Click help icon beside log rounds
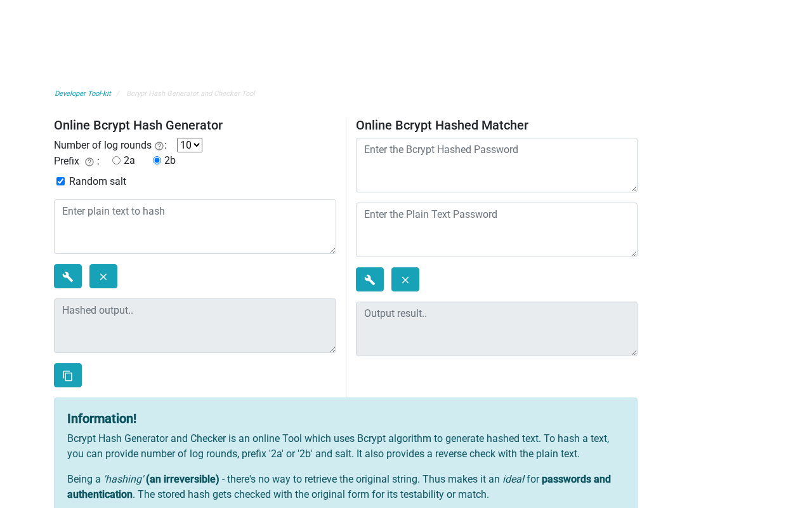The image size is (812, 508). coord(159,146)
